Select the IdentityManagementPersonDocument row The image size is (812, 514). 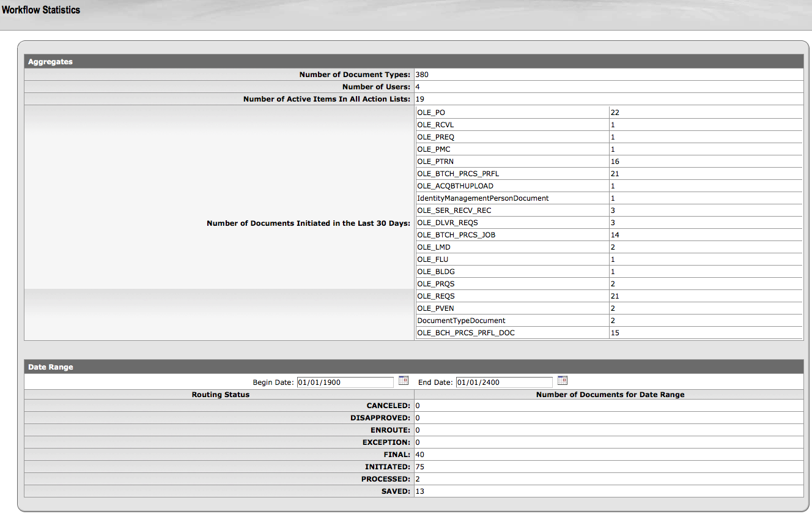[x=482, y=198]
